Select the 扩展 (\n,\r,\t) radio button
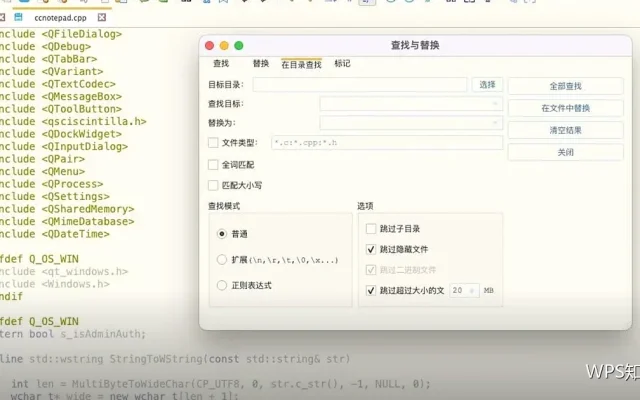 (222, 260)
